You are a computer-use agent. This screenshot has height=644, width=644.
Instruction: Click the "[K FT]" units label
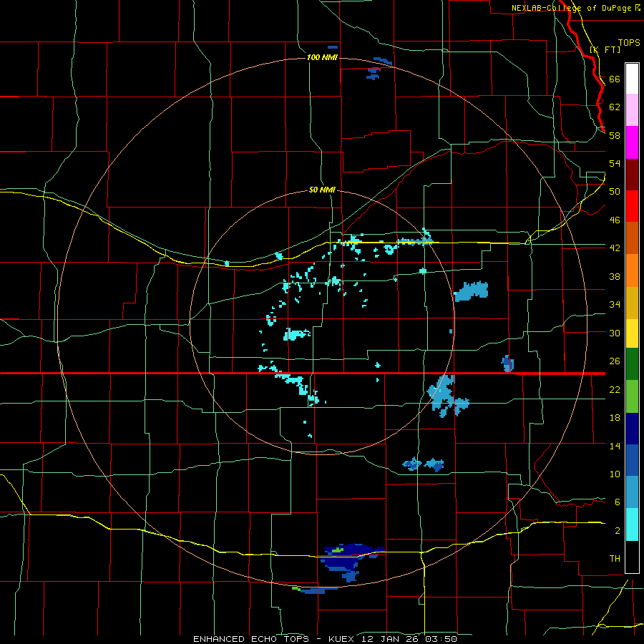click(605, 49)
